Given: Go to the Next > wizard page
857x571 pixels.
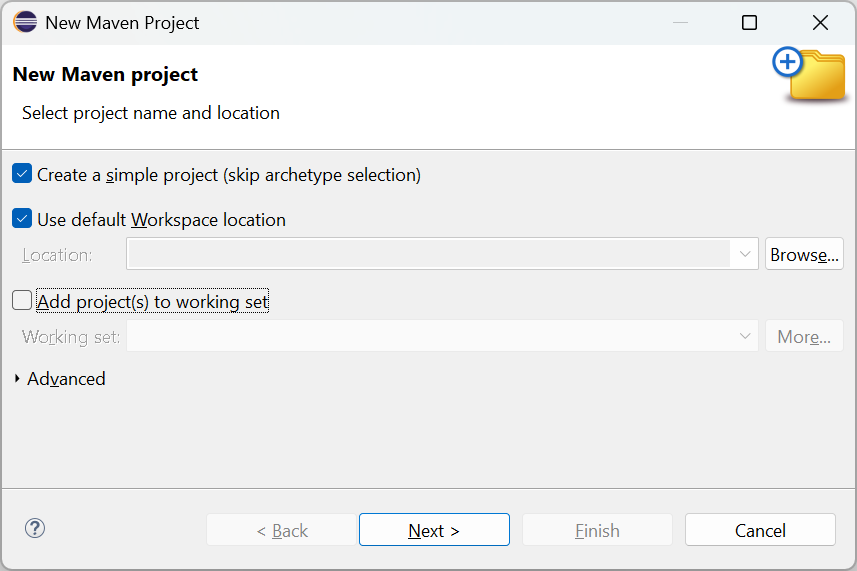Looking at the screenshot, I should point(434,530).
